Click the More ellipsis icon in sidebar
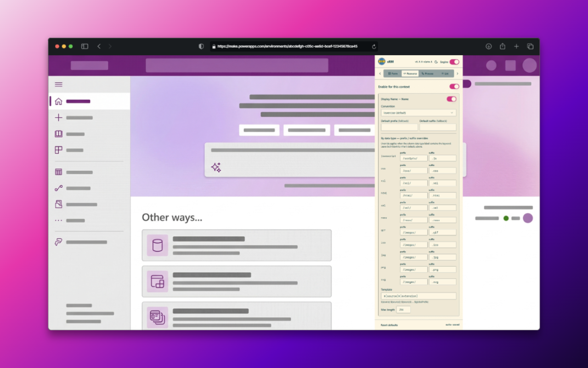Viewport: 588px width, 368px height. [x=58, y=220]
